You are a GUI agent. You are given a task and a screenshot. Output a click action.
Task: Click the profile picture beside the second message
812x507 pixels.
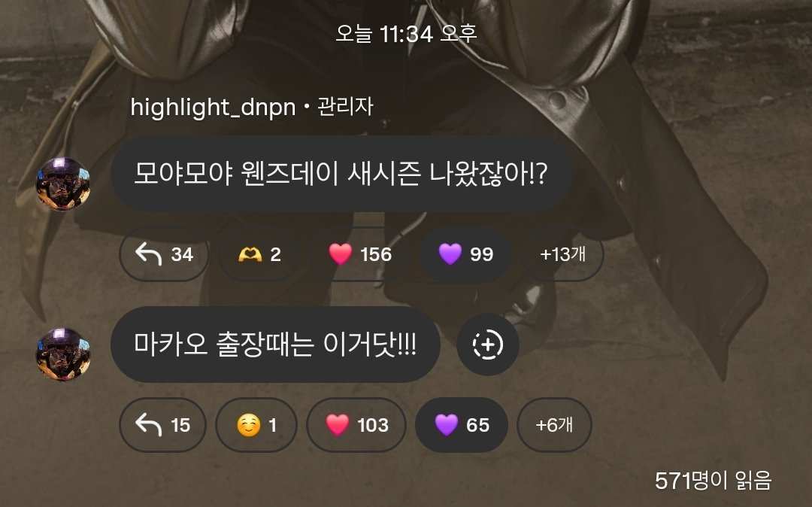(63, 354)
